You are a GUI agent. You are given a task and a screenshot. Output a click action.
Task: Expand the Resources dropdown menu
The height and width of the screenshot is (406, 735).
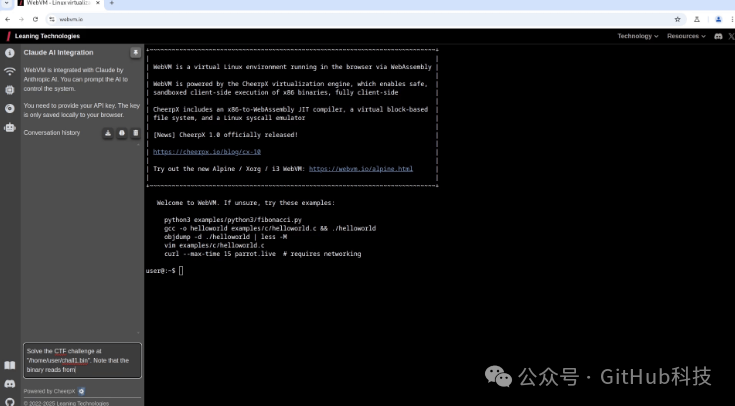(686, 36)
